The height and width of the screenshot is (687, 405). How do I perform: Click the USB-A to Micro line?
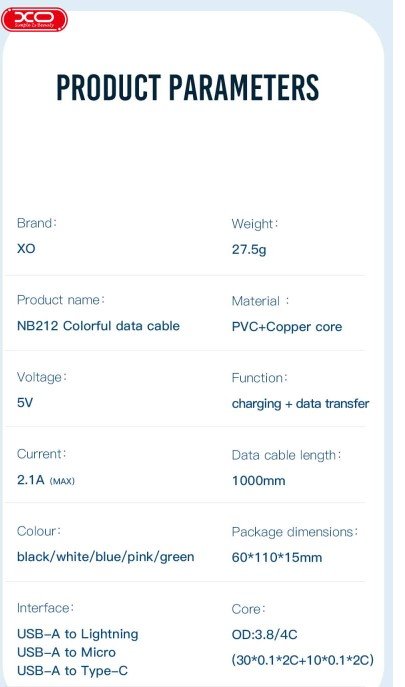(66, 652)
